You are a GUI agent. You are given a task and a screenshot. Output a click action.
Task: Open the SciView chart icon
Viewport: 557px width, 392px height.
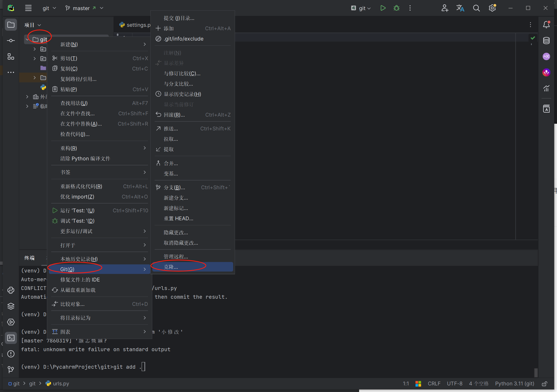tap(546, 88)
